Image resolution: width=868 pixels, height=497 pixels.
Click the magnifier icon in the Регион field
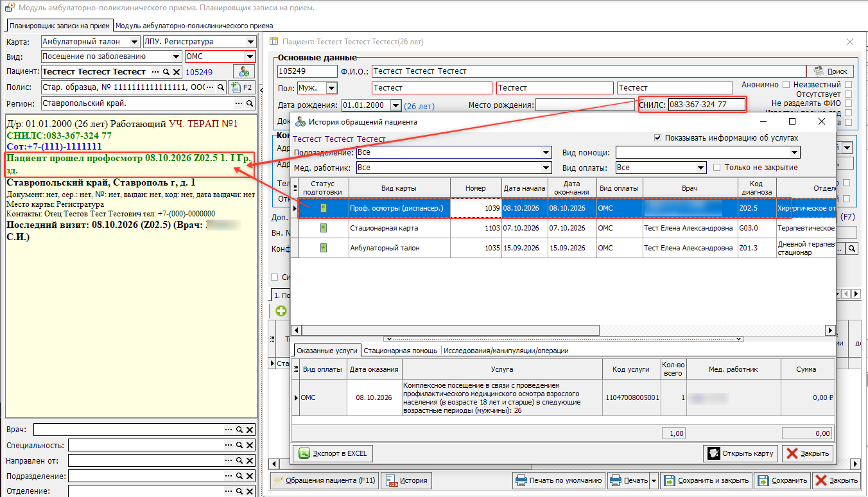tap(250, 103)
